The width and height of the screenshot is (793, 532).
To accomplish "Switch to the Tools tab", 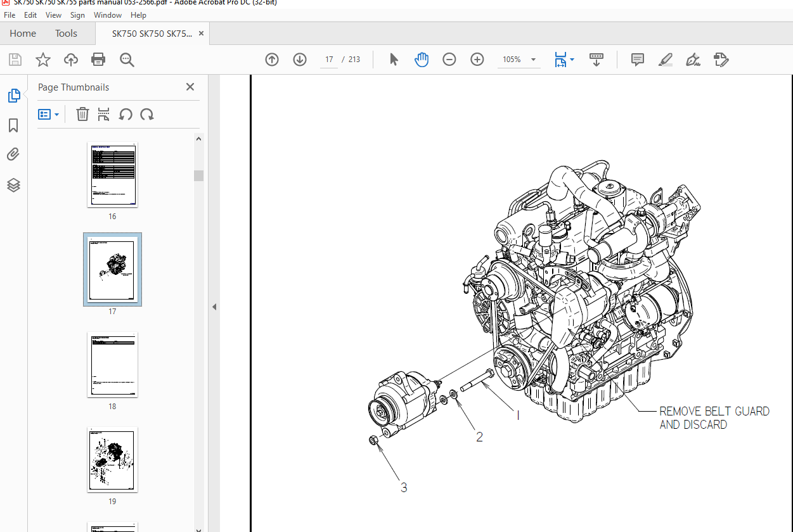I will pos(66,34).
